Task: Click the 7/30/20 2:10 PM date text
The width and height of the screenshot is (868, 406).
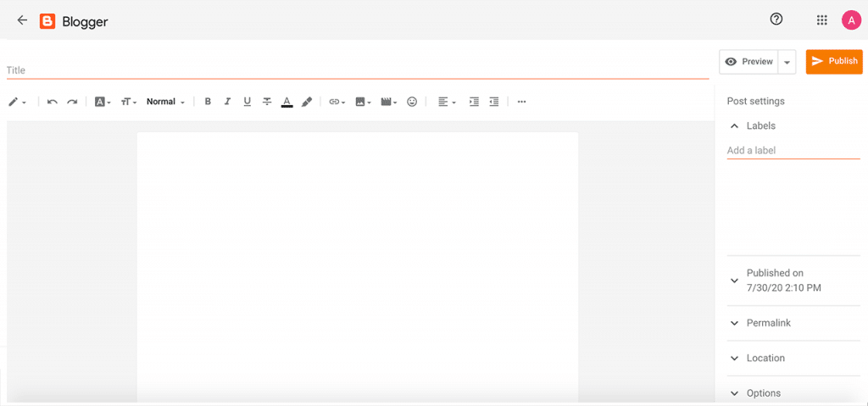Action: tap(784, 288)
